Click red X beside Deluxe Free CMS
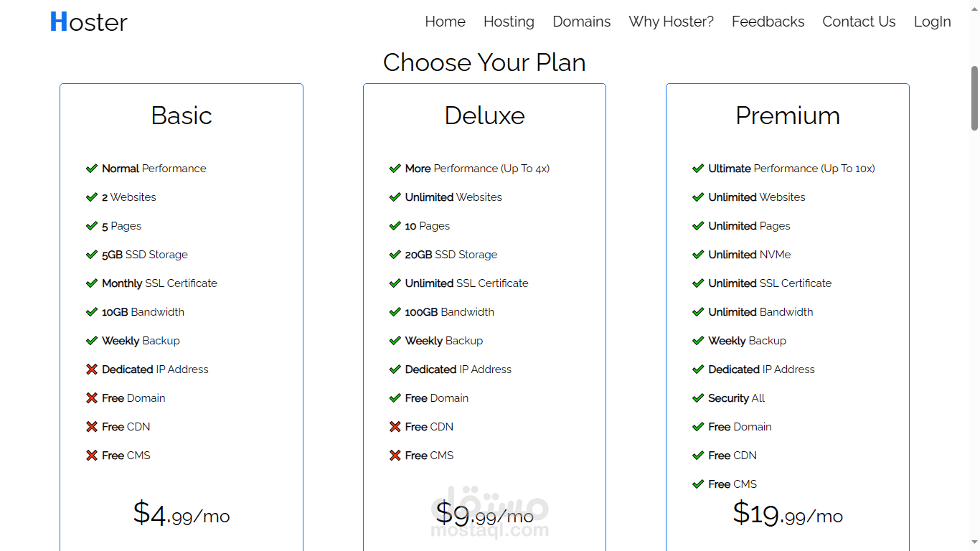Viewport: 980px width, 551px height. point(395,456)
